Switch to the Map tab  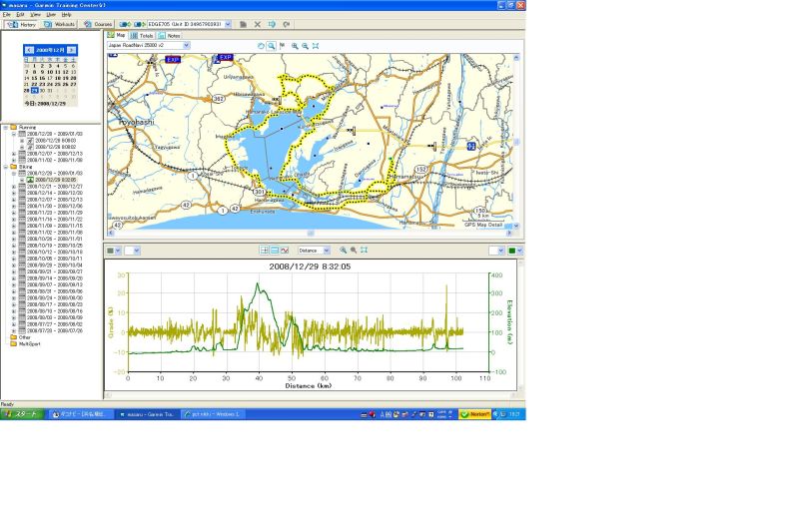(x=116, y=36)
